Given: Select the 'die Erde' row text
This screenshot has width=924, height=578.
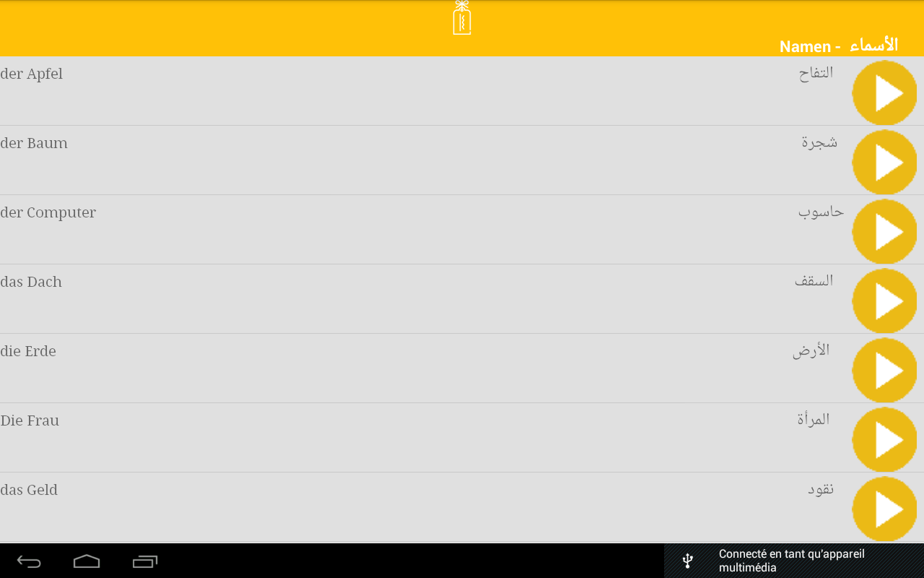Looking at the screenshot, I should coord(28,351).
